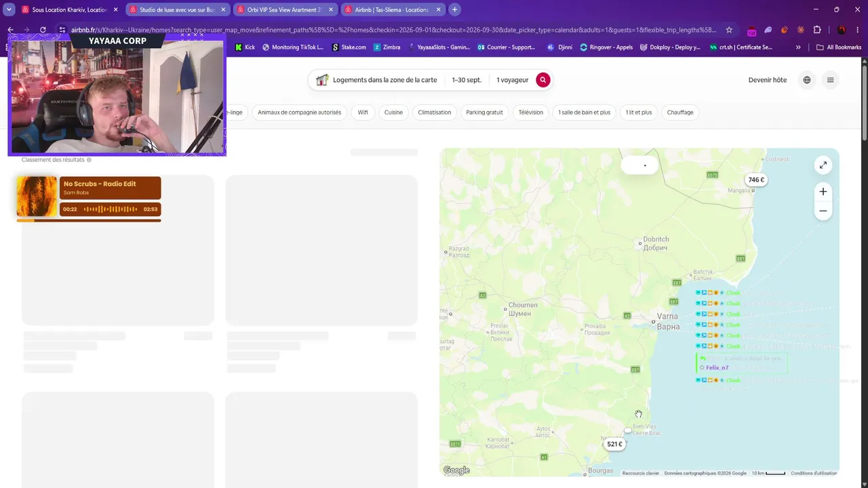Open the Stake.com bookmark
This screenshot has width=868, height=488.
click(349, 47)
